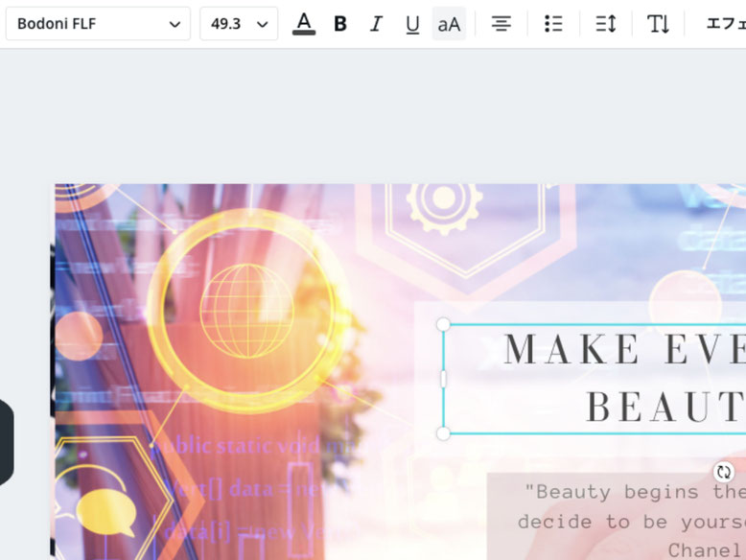
Task: Toggle italic formatting
Action: tap(376, 23)
